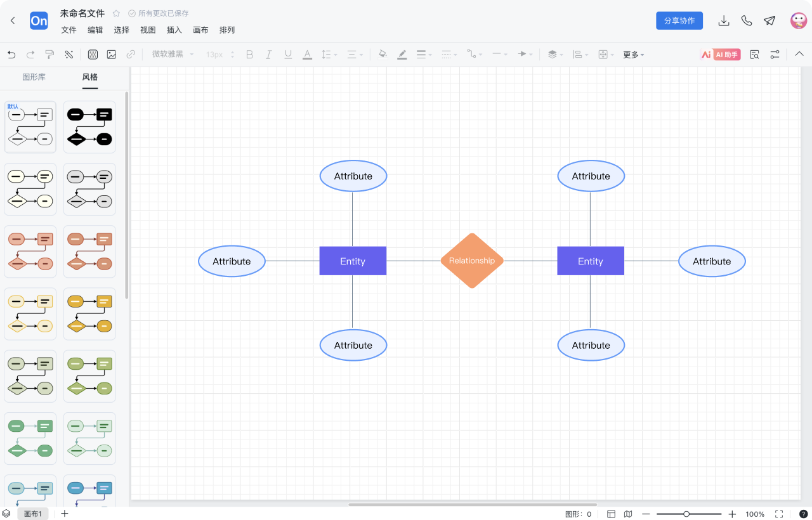Open the AI 助手 button
This screenshot has height=520, width=812.
coord(720,55)
